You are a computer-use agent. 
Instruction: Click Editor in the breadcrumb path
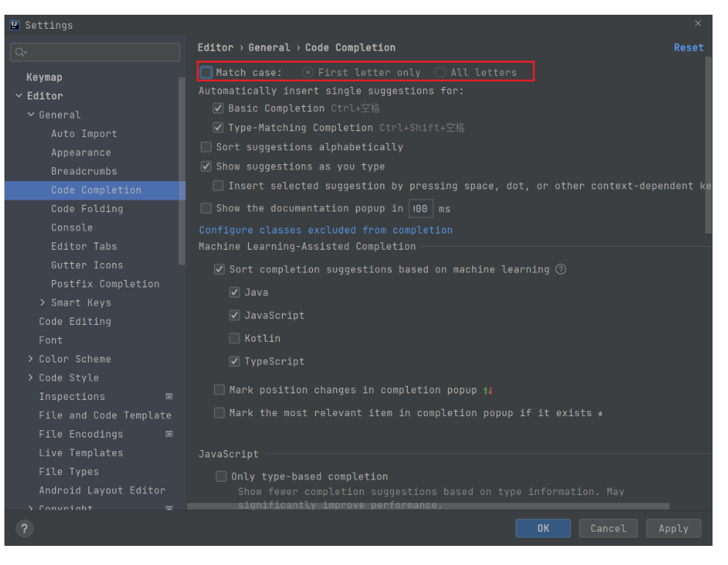point(215,46)
